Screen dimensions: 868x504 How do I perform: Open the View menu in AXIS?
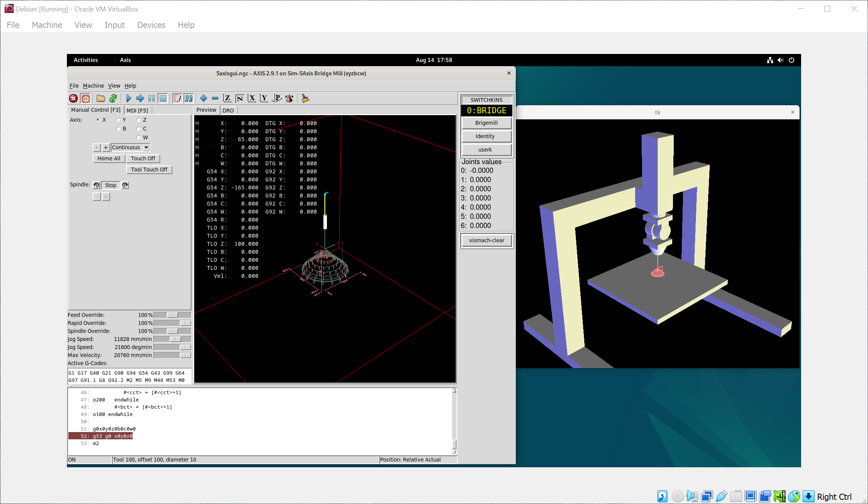pos(114,86)
